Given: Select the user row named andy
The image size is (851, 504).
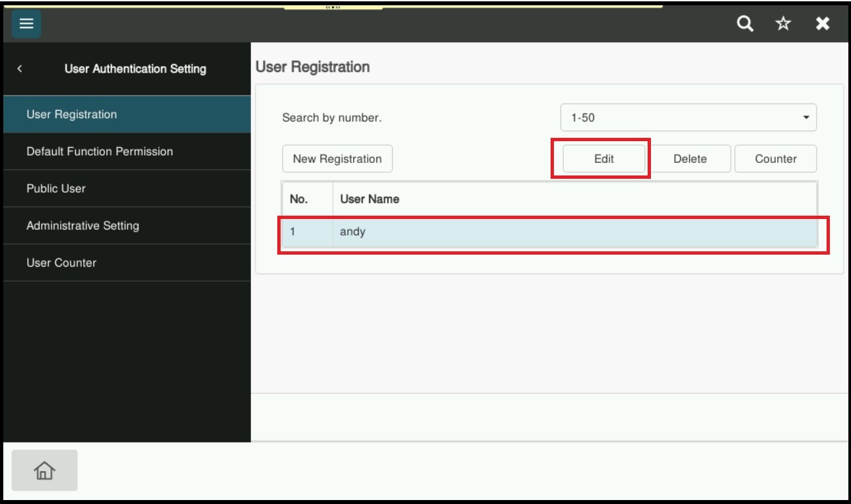Looking at the screenshot, I should coord(549,232).
